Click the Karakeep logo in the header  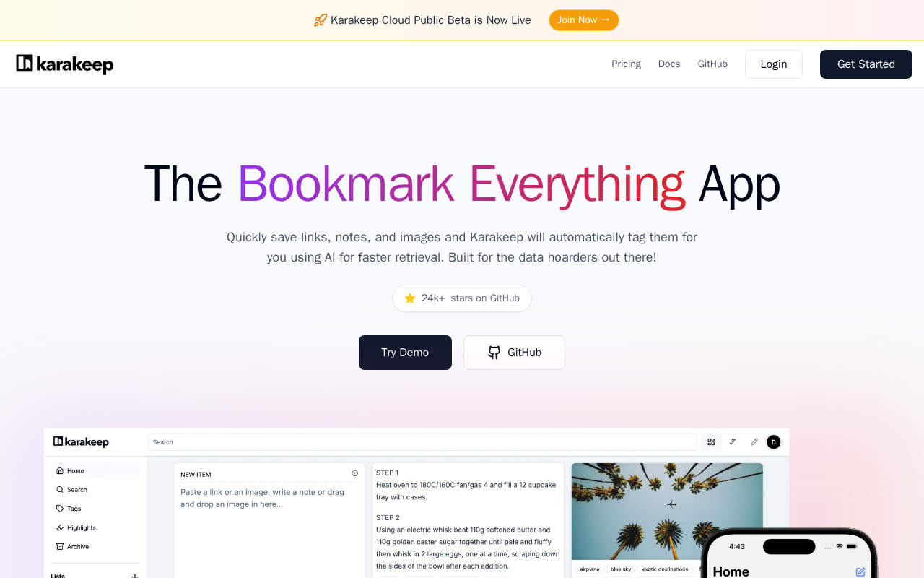coord(65,64)
